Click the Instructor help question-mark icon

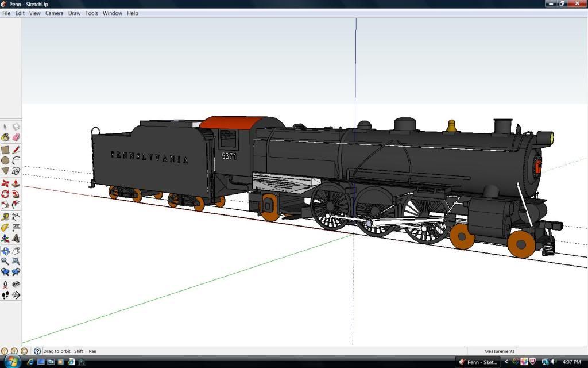coord(37,351)
